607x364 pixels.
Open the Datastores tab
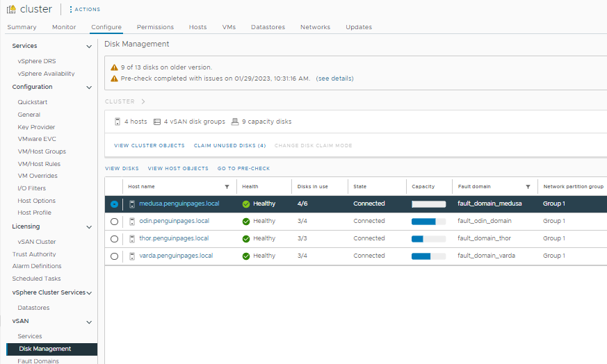[268, 27]
